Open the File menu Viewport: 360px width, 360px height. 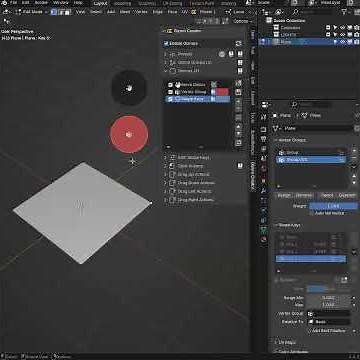click(x=13, y=3)
